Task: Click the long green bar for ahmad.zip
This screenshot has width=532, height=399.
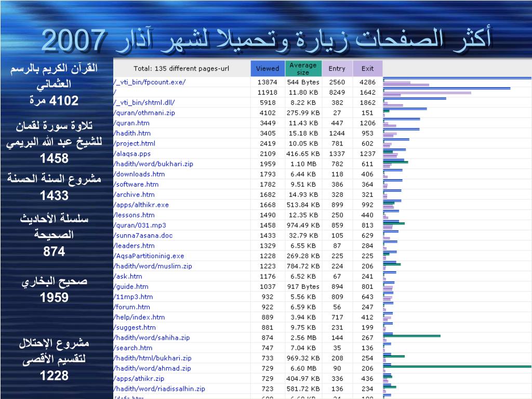Action: (457, 367)
